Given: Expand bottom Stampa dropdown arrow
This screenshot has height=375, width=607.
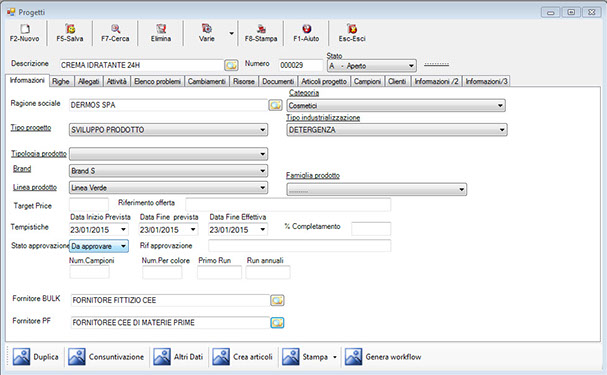Looking at the screenshot, I should click(x=335, y=357).
